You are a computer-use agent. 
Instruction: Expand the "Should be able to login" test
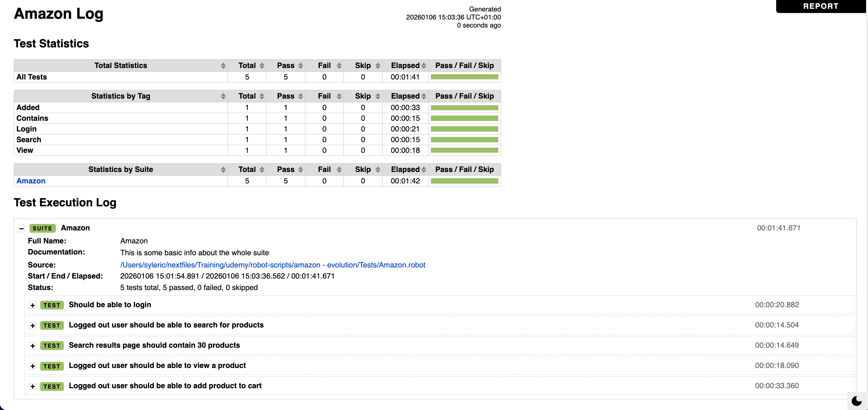coord(33,305)
